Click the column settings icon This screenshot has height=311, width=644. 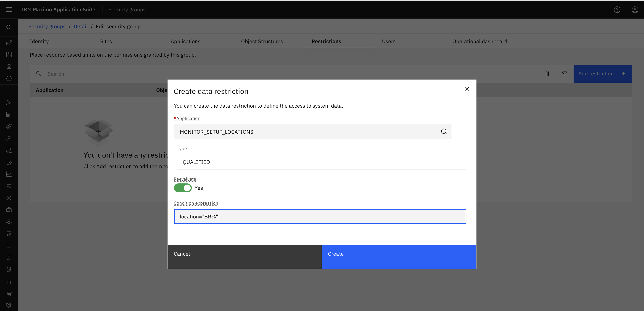coord(547,74)
